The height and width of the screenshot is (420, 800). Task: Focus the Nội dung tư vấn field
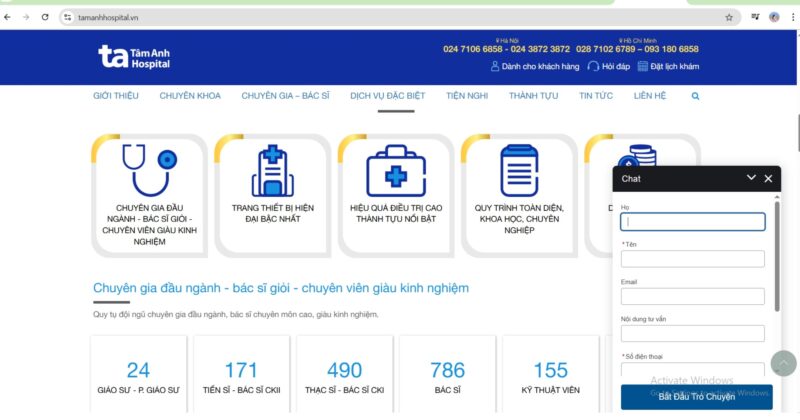[692, 333]
